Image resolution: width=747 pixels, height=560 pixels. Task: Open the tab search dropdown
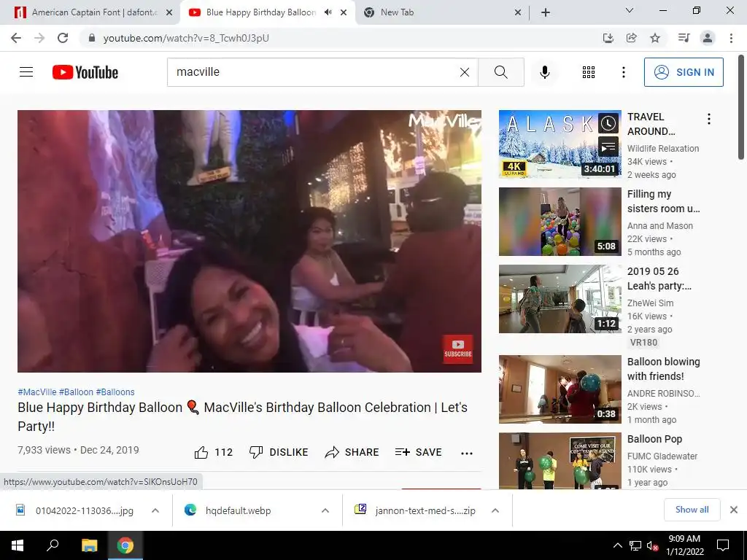click(x=630, y=10)
